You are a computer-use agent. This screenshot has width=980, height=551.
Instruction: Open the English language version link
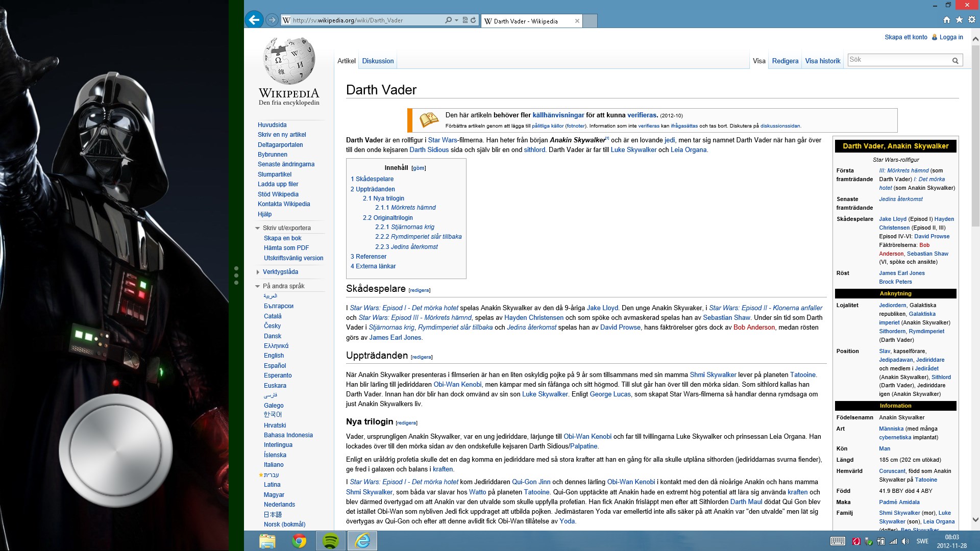274,356
